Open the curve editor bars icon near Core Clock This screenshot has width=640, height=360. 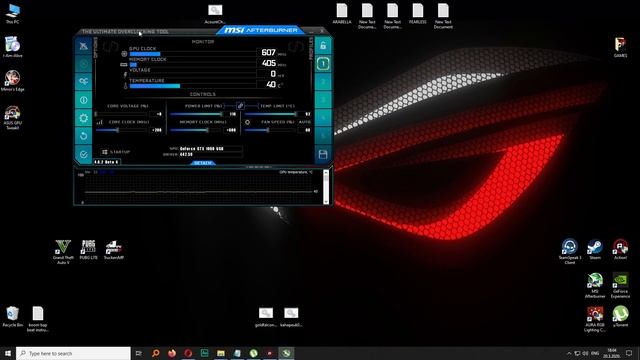pyautogui.click(x=100, y=122)
